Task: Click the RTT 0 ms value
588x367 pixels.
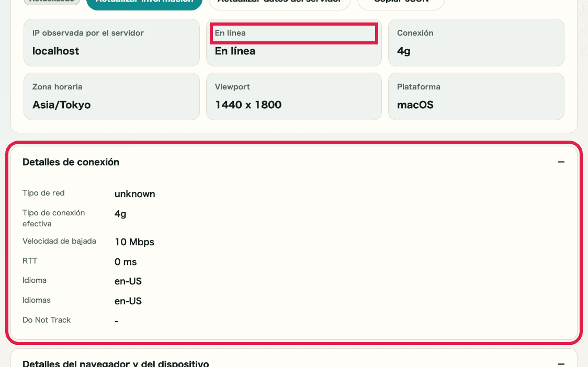Action: (x=125, y=261)
